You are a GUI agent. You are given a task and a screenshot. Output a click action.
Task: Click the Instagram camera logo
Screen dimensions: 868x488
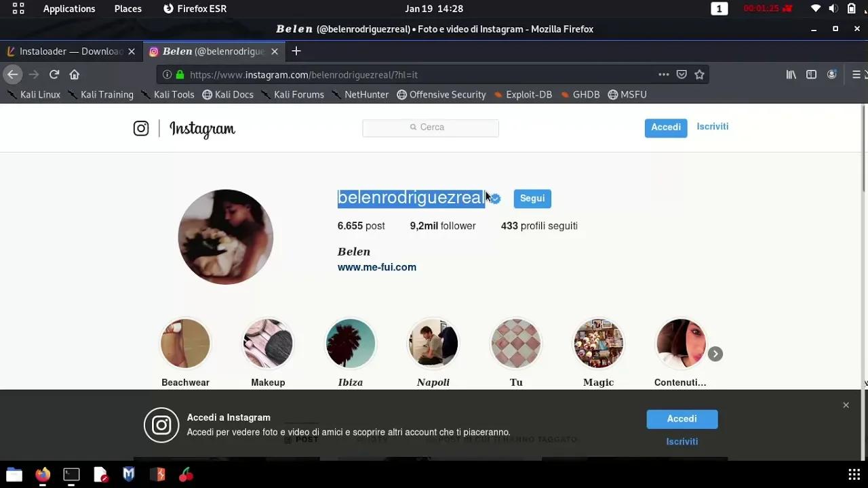pyautogui.click(x=140, y=128)
